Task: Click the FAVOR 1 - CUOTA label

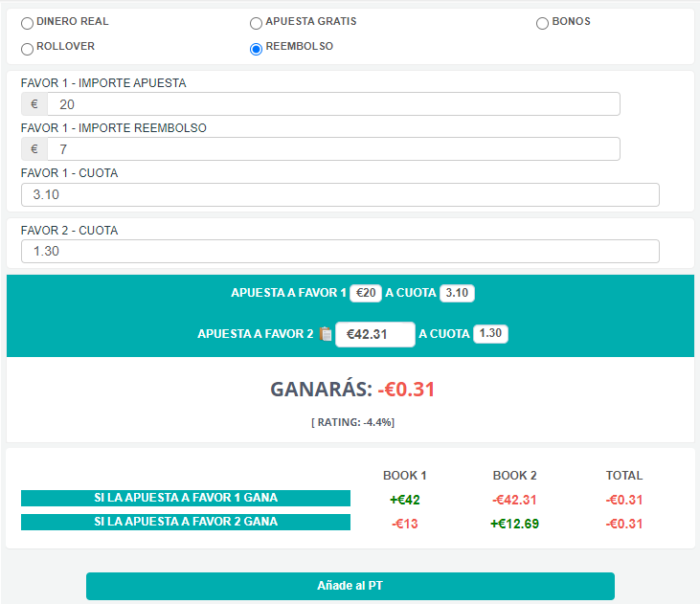Action: pyautogui.click(x=69, y=173)
